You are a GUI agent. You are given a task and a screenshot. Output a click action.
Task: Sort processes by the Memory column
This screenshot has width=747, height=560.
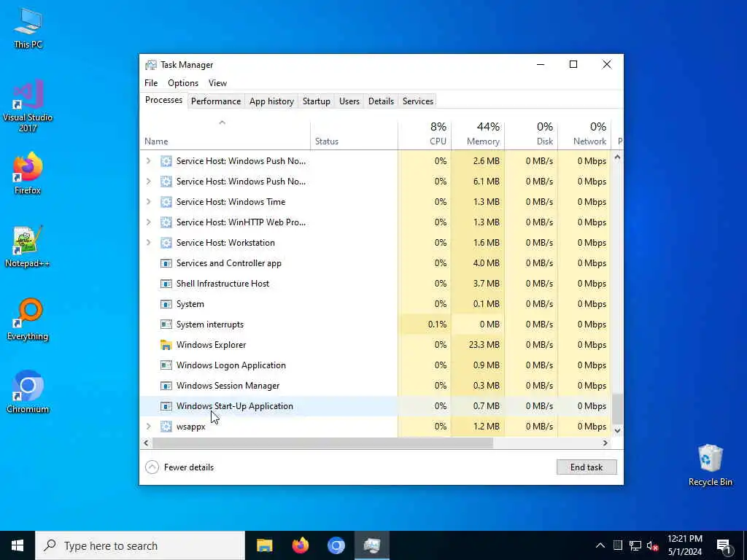478,134
